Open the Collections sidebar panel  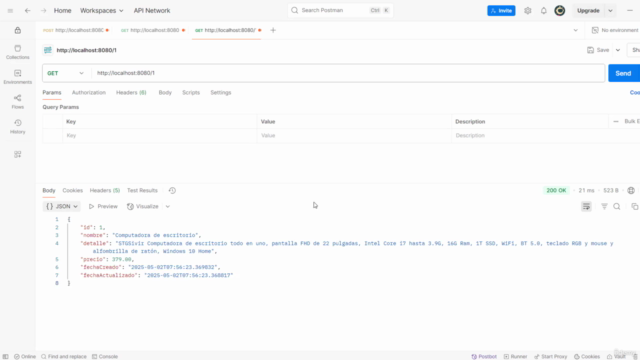coord(18,52)
